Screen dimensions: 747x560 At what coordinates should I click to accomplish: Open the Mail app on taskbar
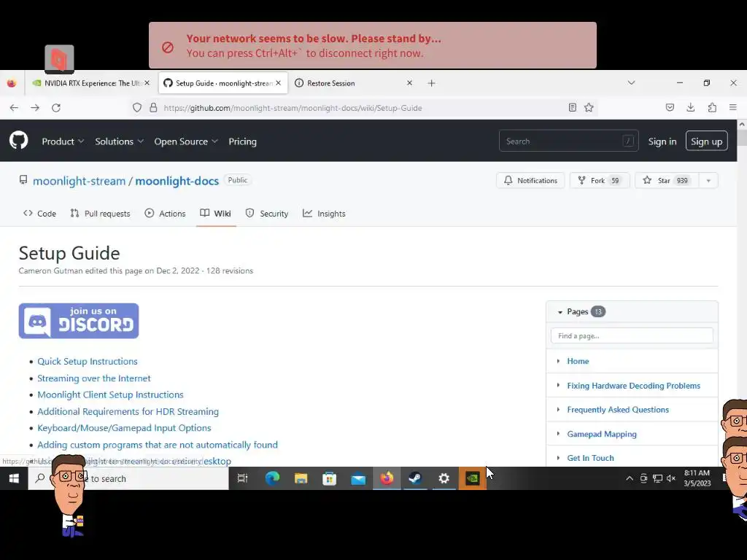[x=357, y=478]
